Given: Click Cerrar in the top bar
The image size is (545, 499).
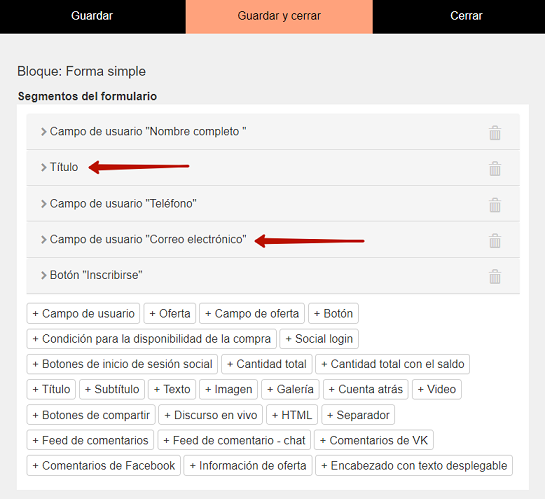Looking at the screenshot, I should (466, 16).
